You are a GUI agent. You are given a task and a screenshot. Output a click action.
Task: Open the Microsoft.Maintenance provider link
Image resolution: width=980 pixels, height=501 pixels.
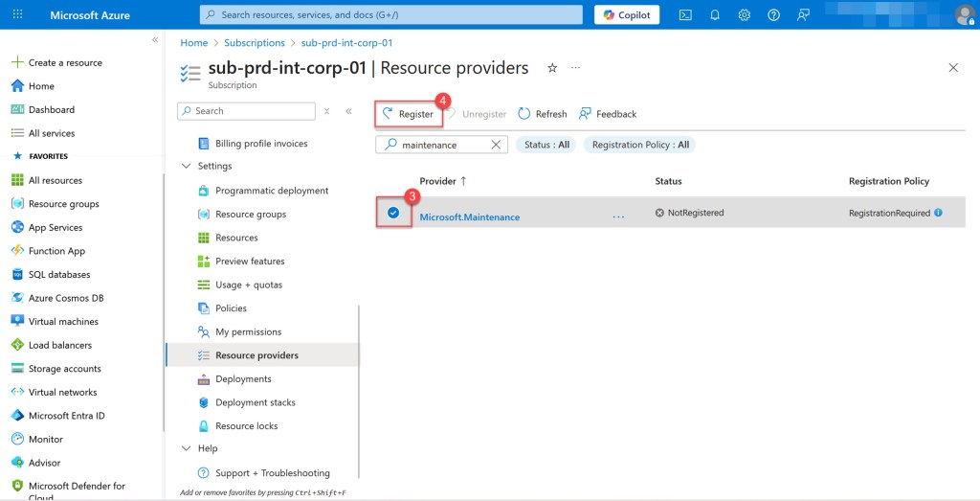click(469, 217)
